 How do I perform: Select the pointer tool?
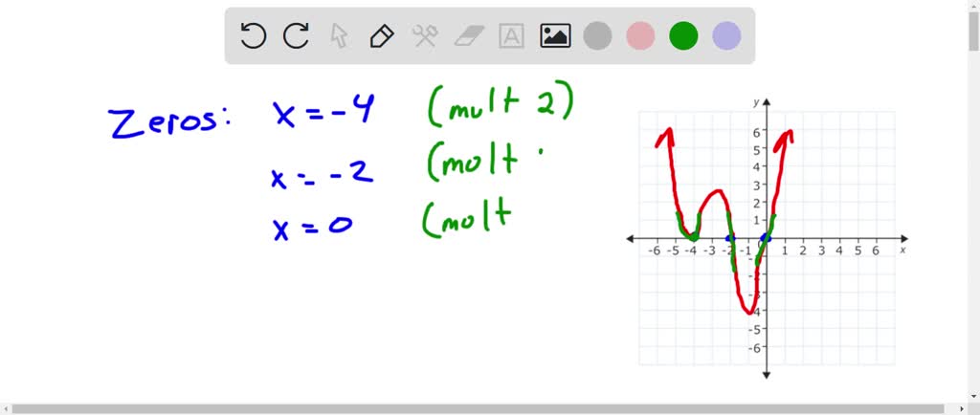click(338, 35)
